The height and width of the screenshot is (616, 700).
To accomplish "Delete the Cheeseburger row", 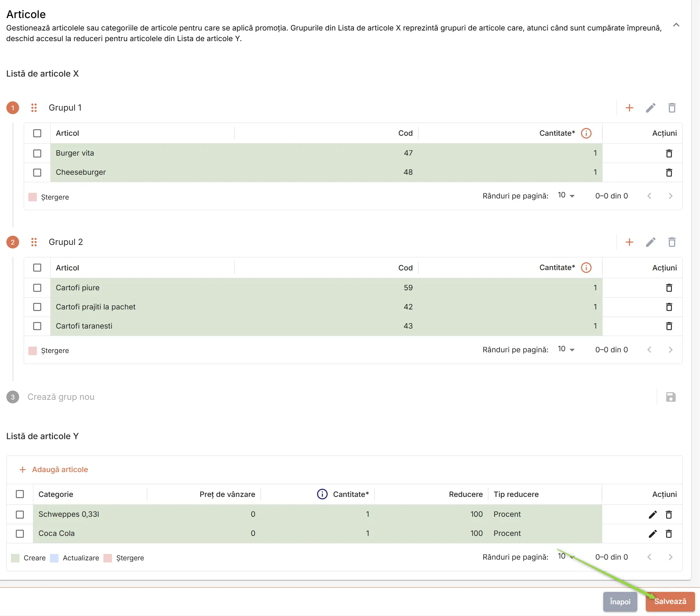I will point(669,172).
